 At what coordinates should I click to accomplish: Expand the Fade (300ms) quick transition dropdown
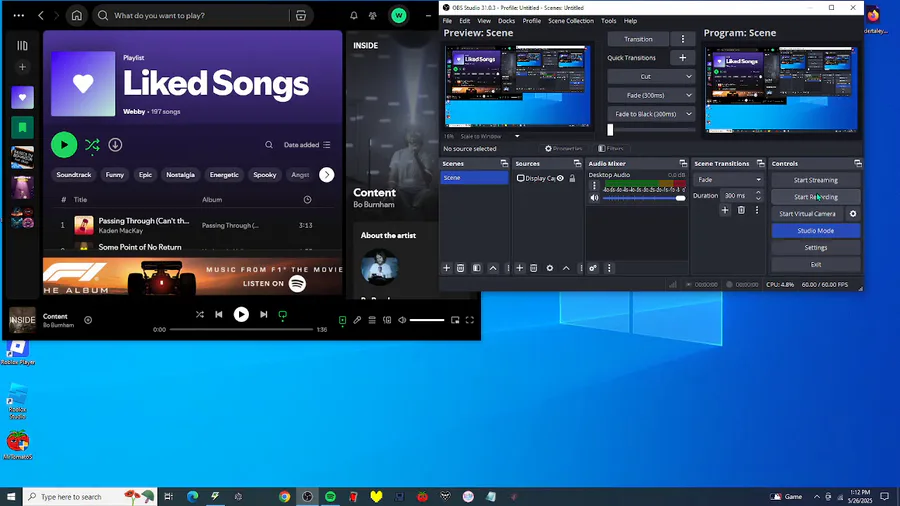(x=688, y=95)
